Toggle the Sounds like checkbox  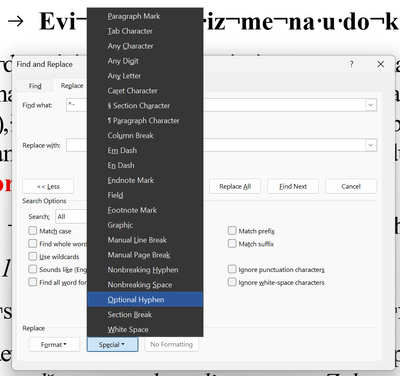click(x=33, y=269)
